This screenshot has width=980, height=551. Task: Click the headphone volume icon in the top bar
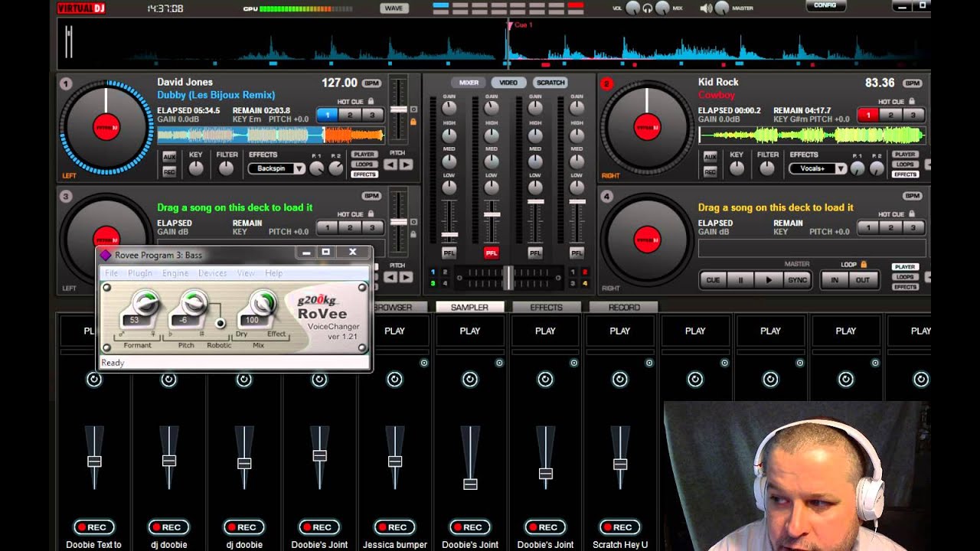pyautogui.click(x=648, y=8)
